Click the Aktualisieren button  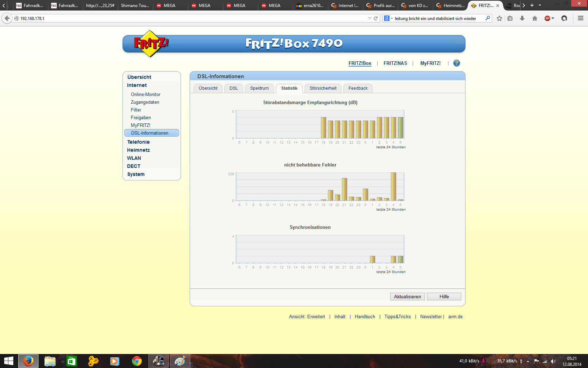coord(407,297)
